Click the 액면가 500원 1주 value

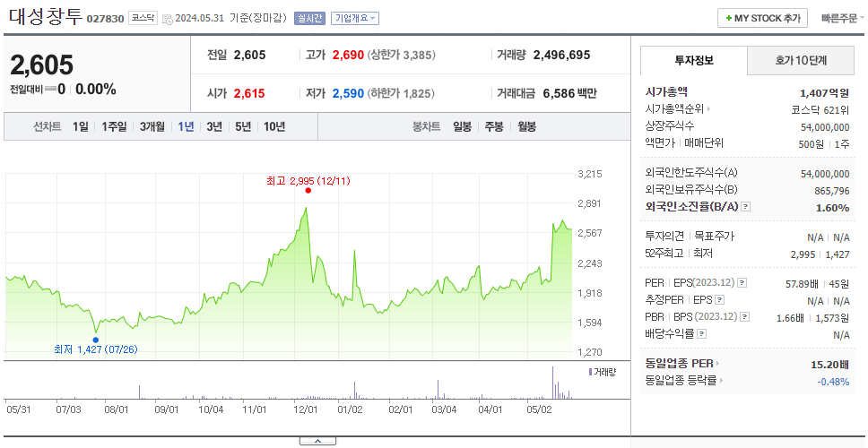[x=825, y=143]
